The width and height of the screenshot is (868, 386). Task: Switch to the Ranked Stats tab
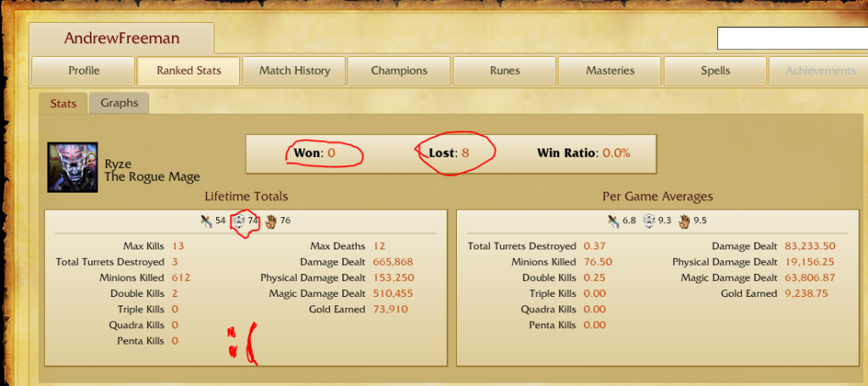[x=189, y=71]
